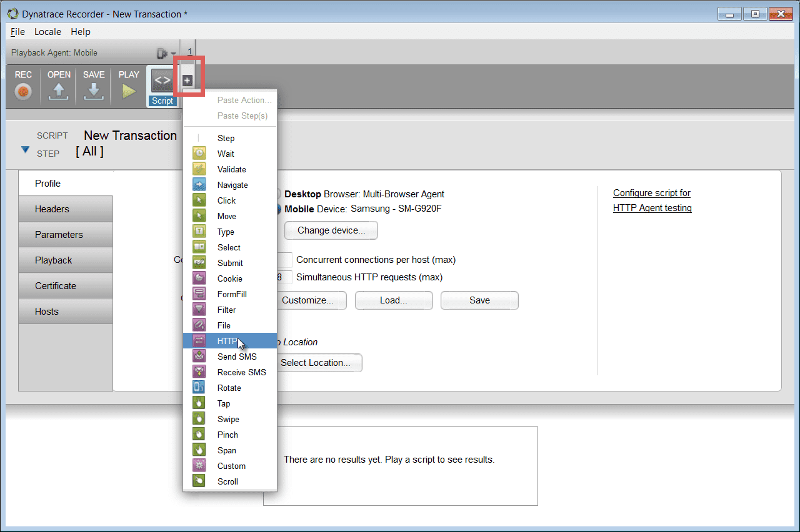Viewport: 800px width, 532px height.
Task: Add a Submit action from the menu
Action: 230,263
